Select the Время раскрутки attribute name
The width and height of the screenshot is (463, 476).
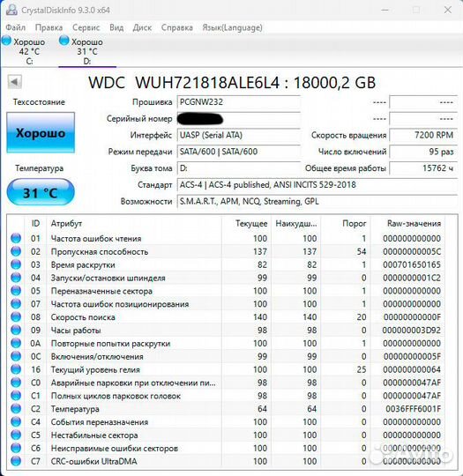pos(83,264)
